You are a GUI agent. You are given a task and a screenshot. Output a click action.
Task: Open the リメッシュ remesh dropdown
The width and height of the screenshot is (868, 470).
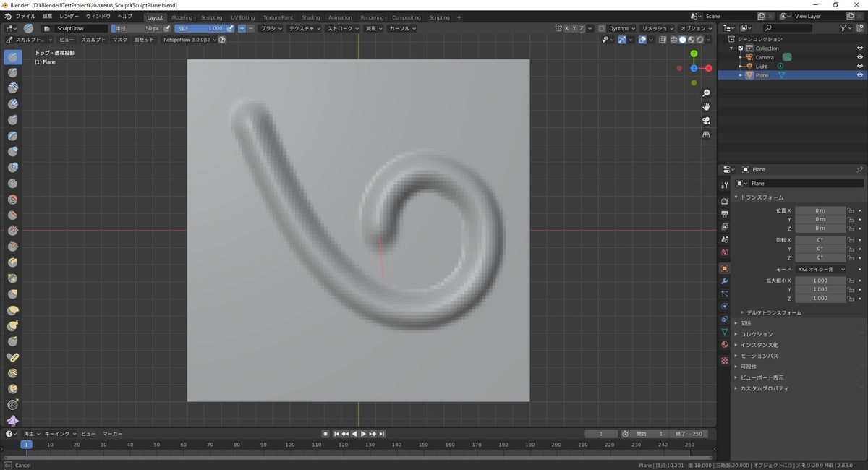(x=658, y=28)
